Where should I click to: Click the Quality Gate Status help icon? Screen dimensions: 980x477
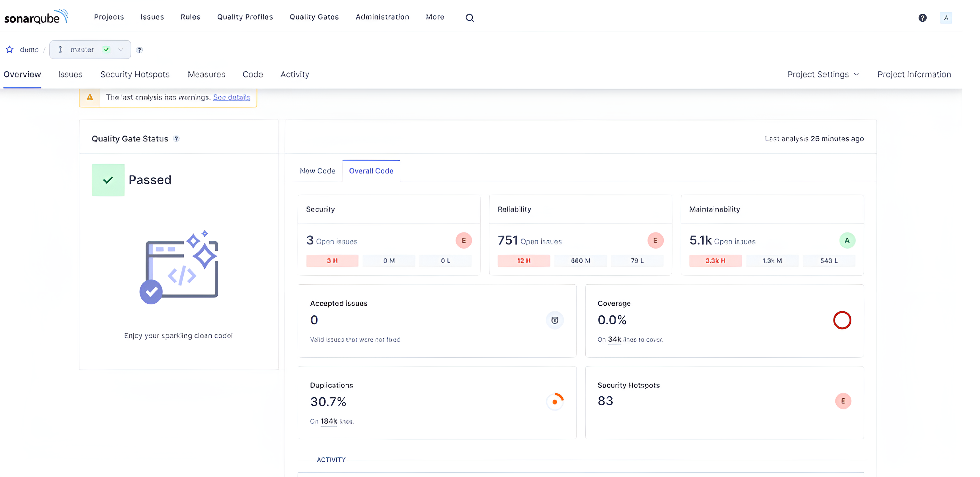click(x=176, y=138)
